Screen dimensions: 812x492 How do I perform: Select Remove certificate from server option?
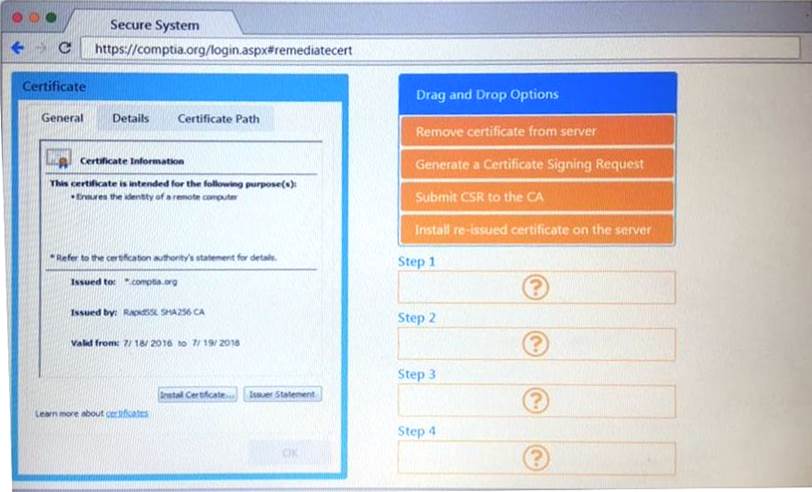537,131
